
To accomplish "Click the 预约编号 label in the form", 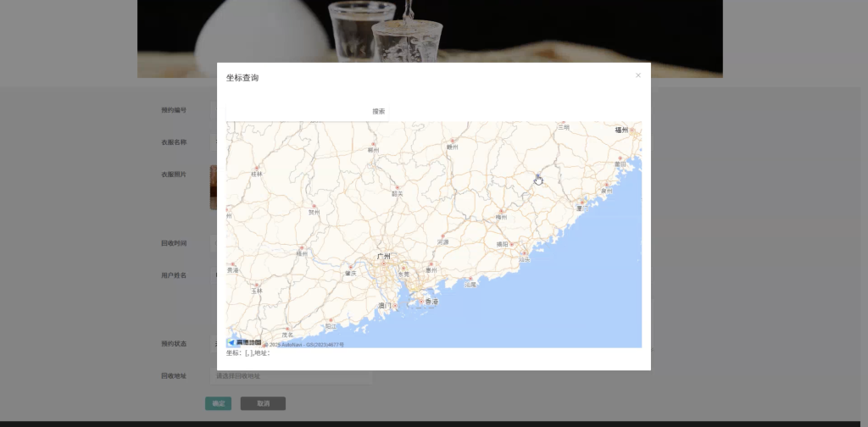I will point(174,110).
